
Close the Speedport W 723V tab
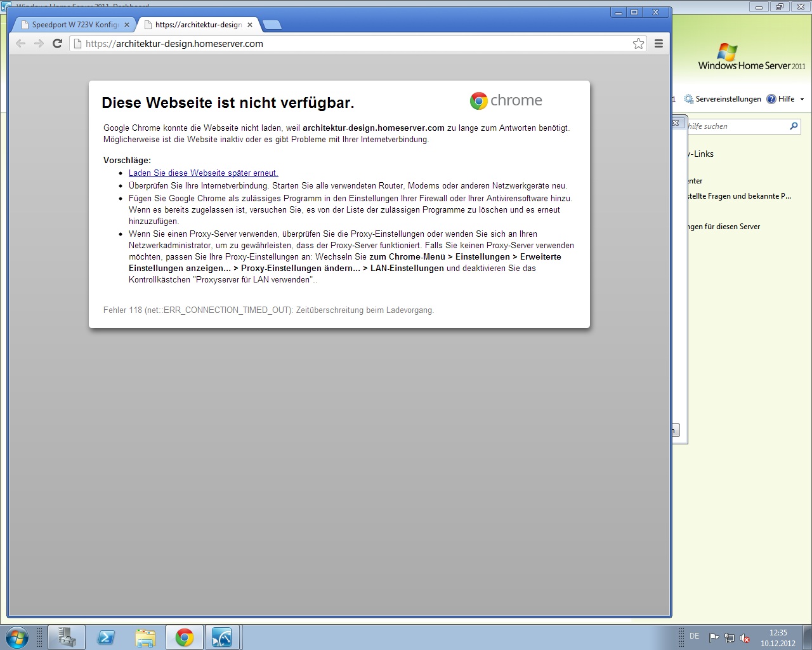127,25
